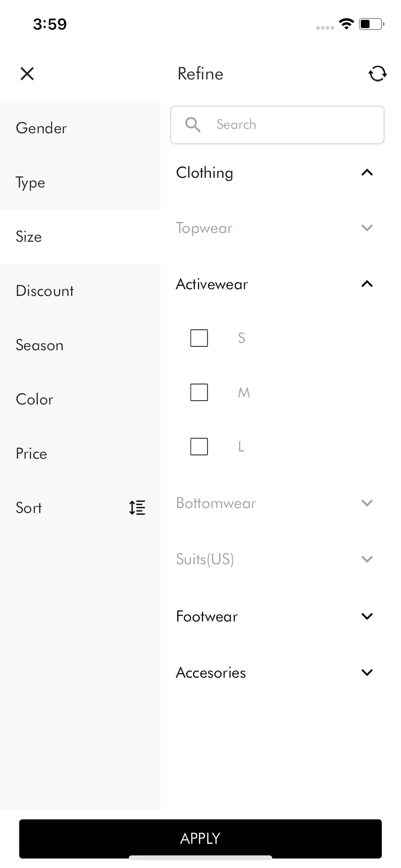Tap the magnifier icon in search box
The width and height of the screenshot is (401, 868).
tap(193, 124)
